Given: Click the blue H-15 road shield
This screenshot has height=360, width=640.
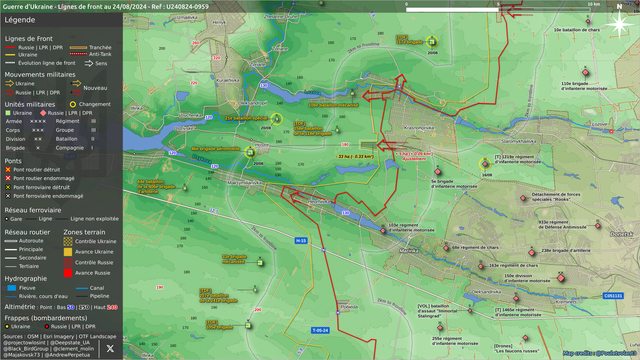Looking at the screenshot, I should click(301, 241).
